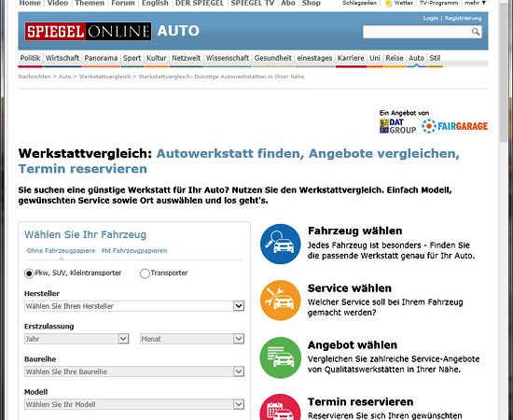The image size is (513, 420).
Task: Click the SPIEGEL TV link
Action: point(253,3)
